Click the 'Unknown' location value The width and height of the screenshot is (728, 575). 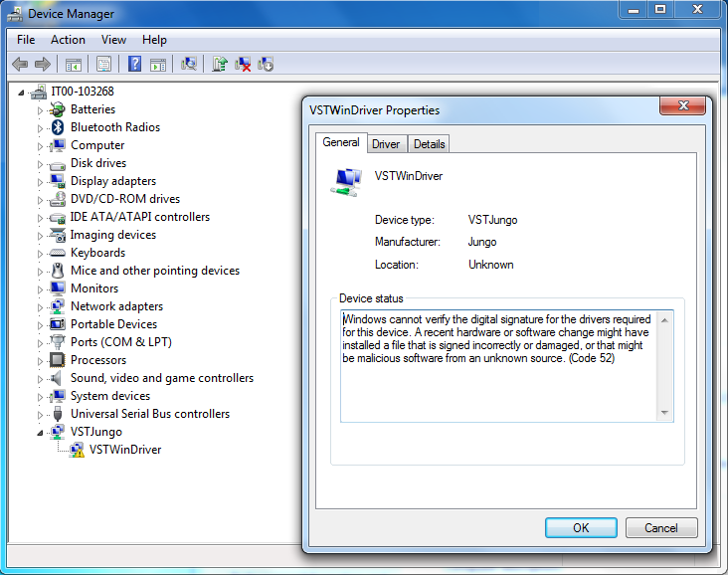[x=490, y=265]
